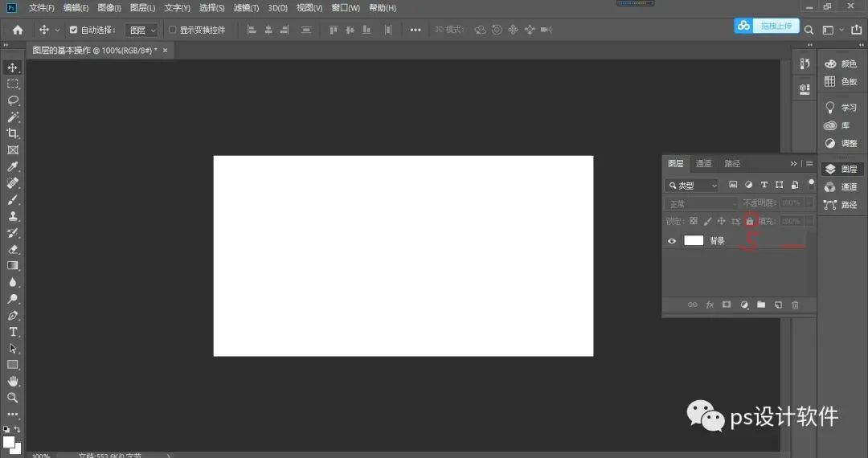This screenshot has height=458, width=868.
Task: Open the 图像(I) menu
Action: (109, 8)
